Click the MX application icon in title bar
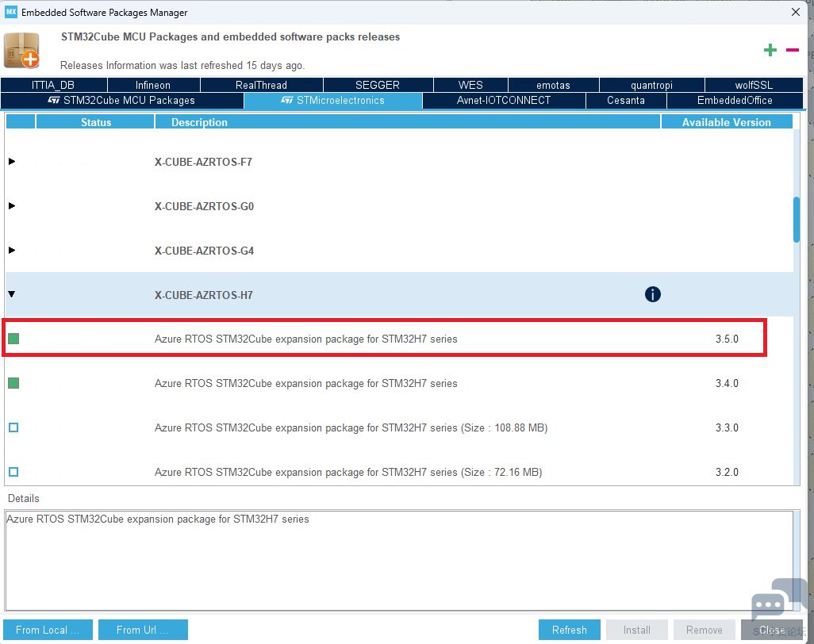This screenshot has width=814, height=644. [11, 11]
